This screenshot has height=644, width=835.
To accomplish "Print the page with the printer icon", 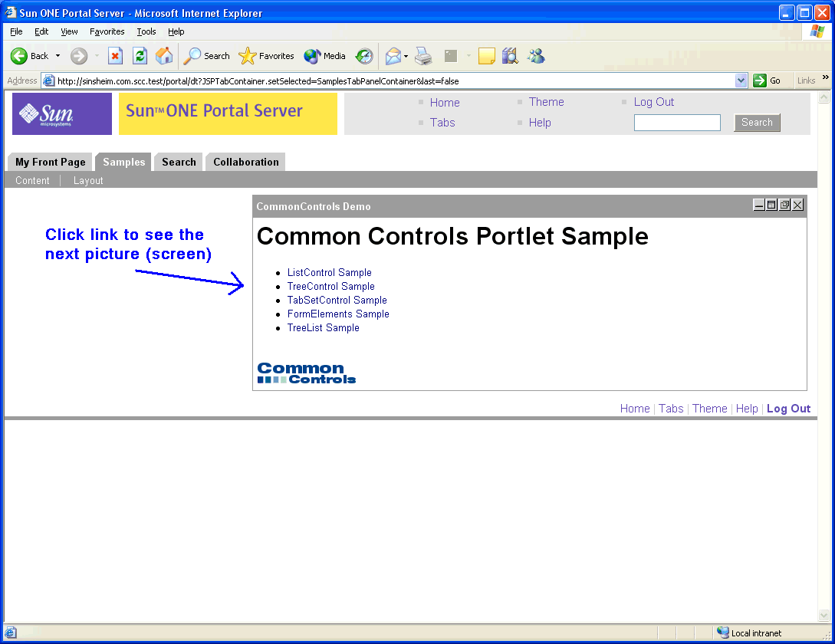I will coord(423,56).
